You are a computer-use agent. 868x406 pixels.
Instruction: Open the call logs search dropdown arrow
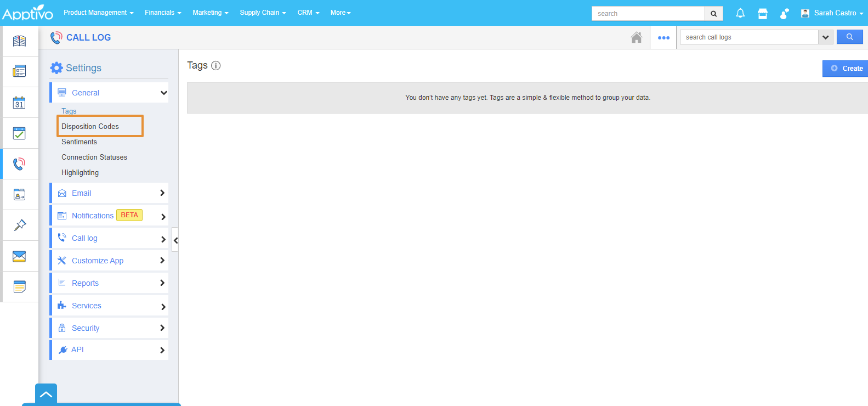tap(826, 37)
